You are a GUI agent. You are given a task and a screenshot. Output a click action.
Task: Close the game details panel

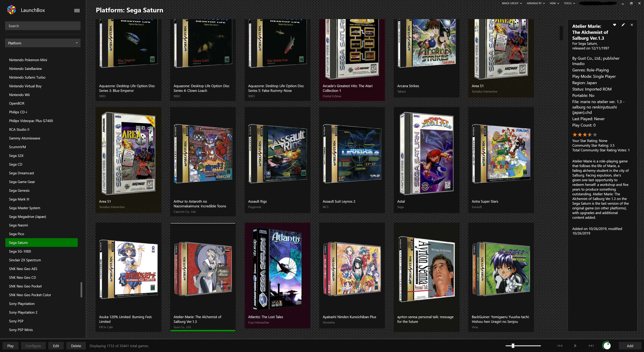632,25
